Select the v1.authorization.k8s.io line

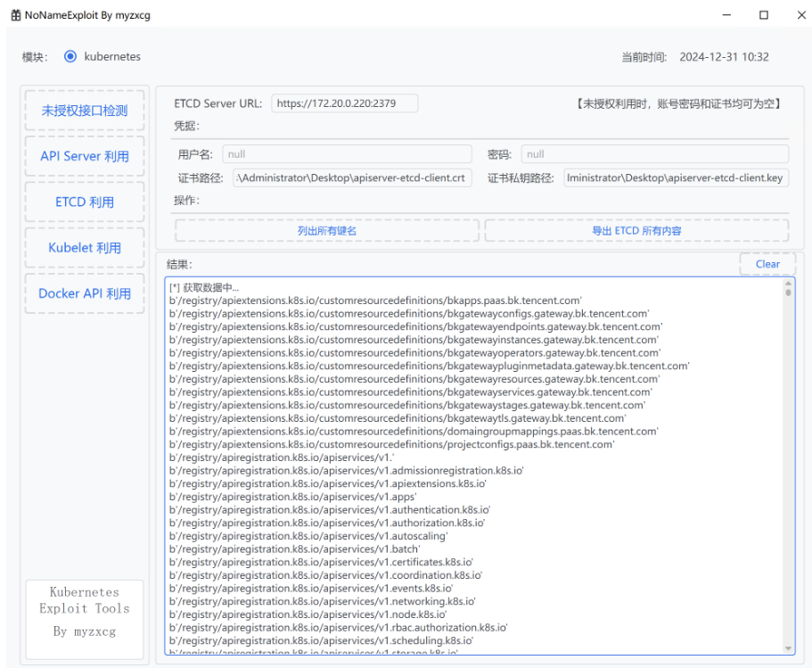(x=327, y=523)
